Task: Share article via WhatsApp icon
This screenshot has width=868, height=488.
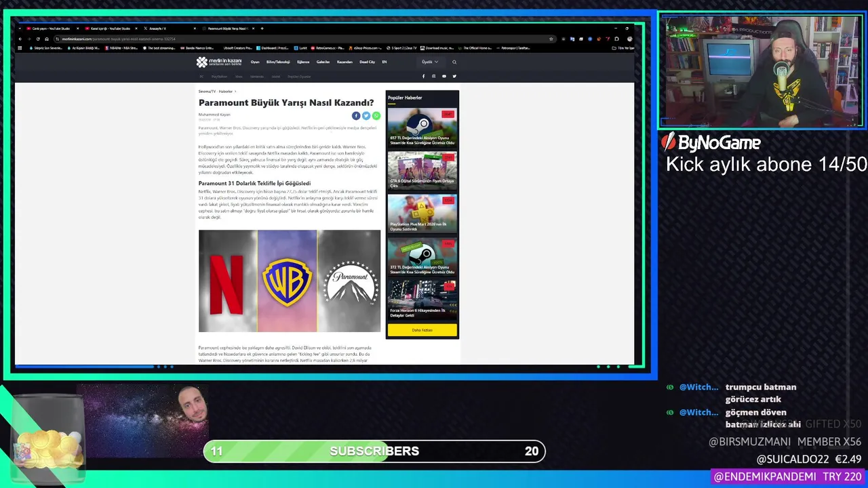Action: [376, 116]
